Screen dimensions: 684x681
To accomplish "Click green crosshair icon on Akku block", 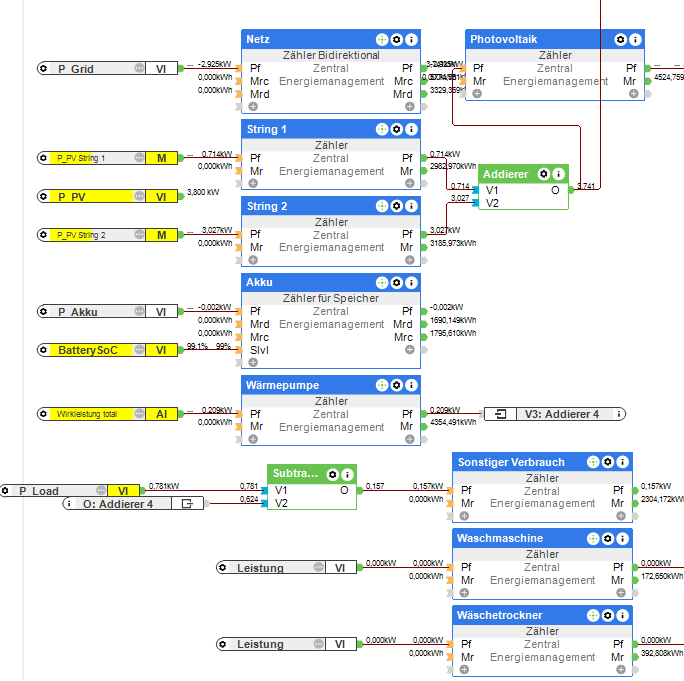I will coord(382,283).
